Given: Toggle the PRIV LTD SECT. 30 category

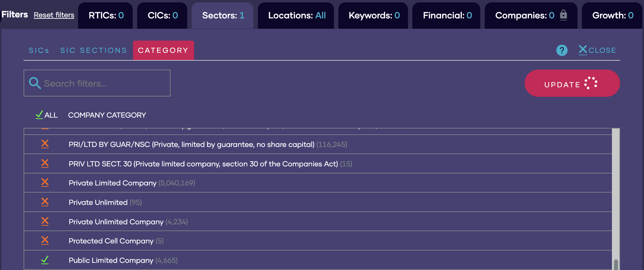Looking at the screenshot, I should click(x=45, y=164).
